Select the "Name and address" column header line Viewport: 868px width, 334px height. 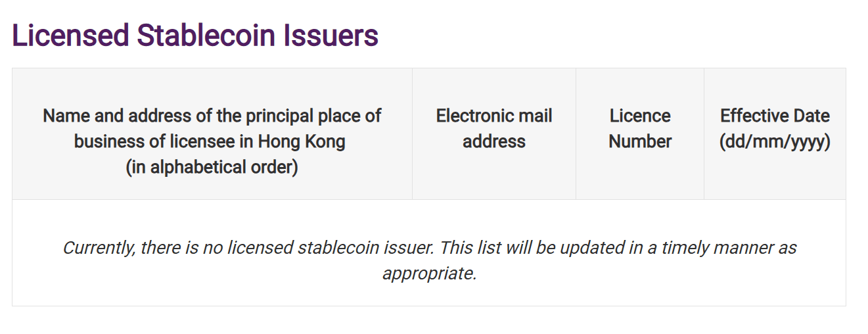212,116
